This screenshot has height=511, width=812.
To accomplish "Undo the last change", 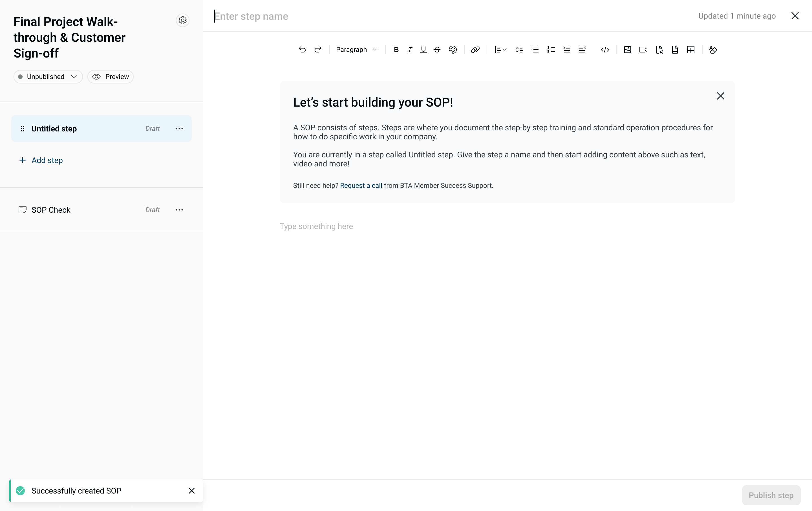I will point(302,50).
